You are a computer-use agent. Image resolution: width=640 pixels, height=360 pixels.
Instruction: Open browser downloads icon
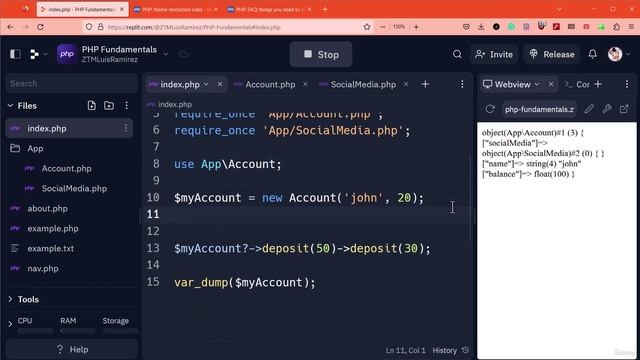(481, 27)
